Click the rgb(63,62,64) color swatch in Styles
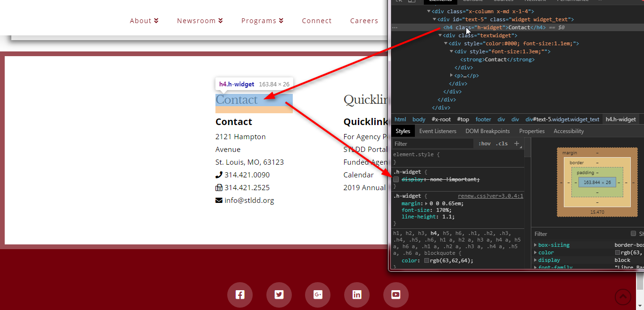The width and height of the screenshot is (644, 310). pyautogui.click(x=427, y=260)
